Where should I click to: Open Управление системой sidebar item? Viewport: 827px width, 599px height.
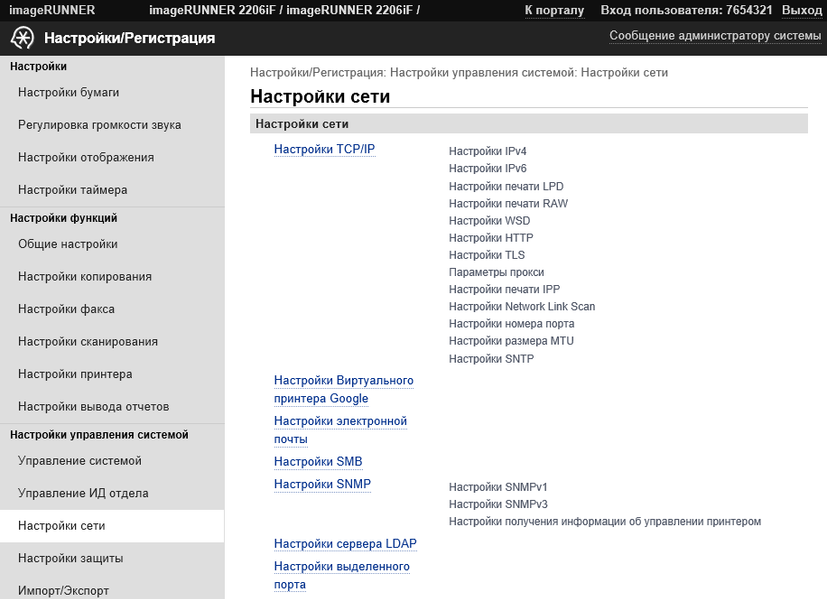coord(80,461)
